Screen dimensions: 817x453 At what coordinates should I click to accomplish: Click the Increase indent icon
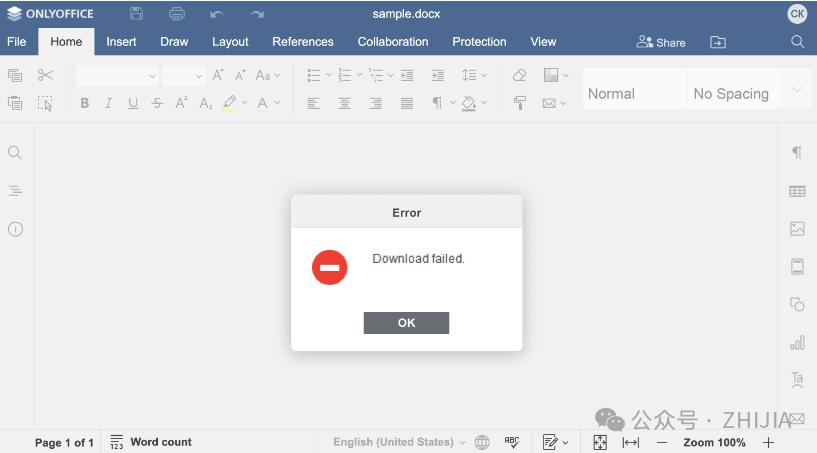(438, 76)
